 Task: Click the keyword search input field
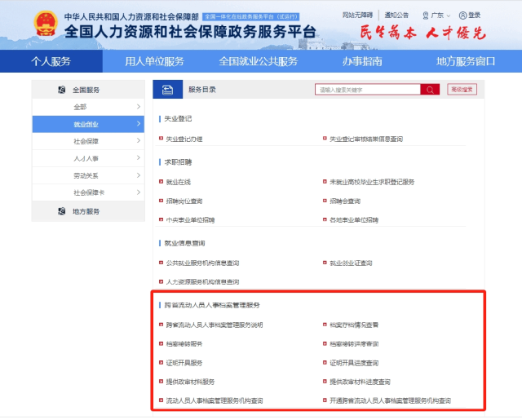pyautogui.click(x=367, y=90)
